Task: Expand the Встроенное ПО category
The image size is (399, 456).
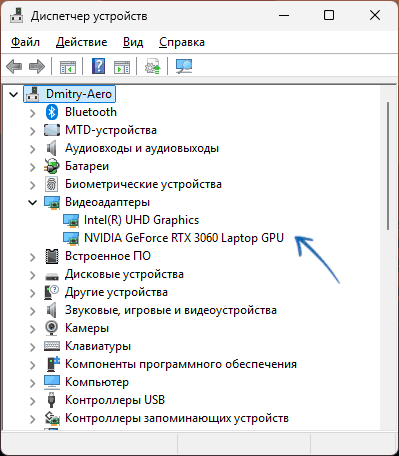Action: pyautogui.click(x=32, y=257)
